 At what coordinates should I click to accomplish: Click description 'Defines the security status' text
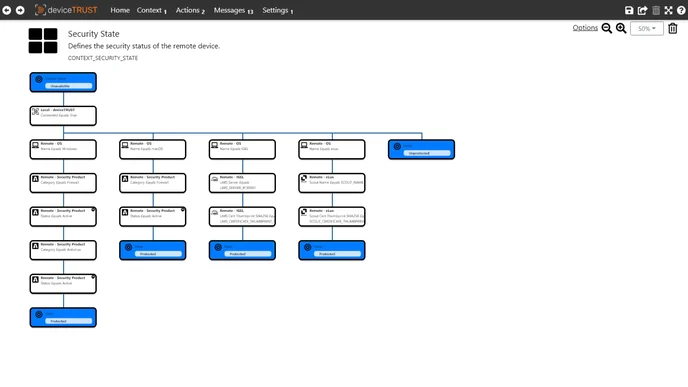144,46
